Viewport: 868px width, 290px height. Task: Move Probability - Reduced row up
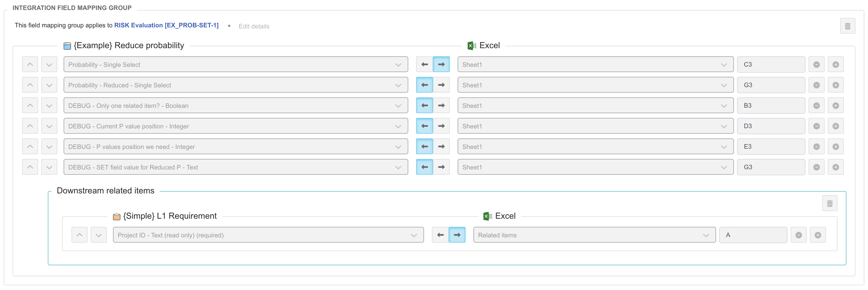coord(30,85)
